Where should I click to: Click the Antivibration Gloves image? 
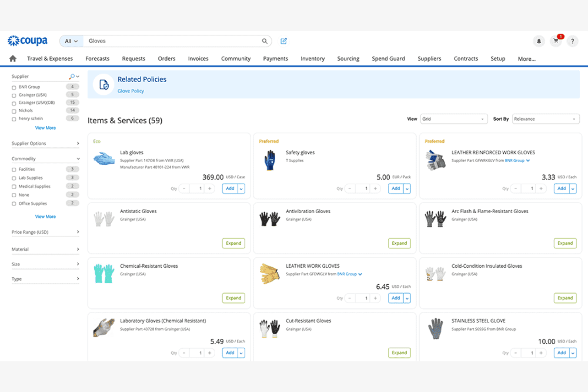tap(270, 219)
